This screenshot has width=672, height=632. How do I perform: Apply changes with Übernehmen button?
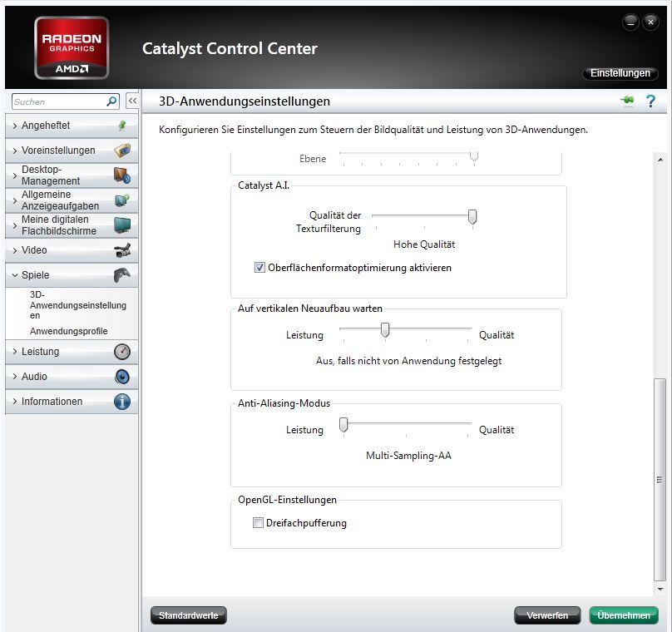tap(624, 615)
